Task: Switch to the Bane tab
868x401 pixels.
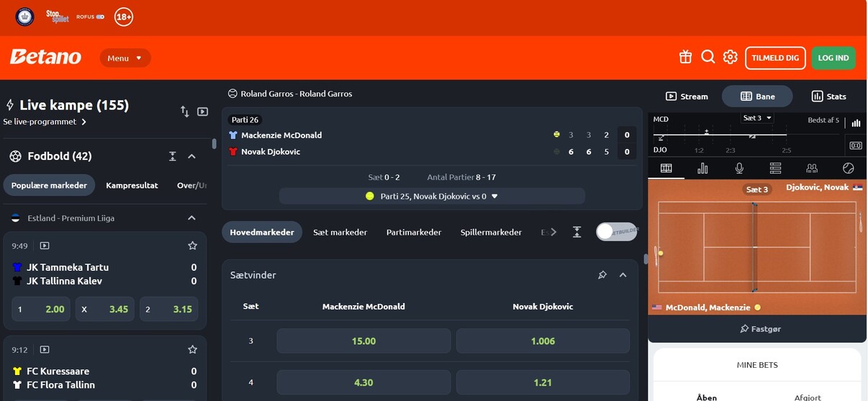Action: (757, 96)
